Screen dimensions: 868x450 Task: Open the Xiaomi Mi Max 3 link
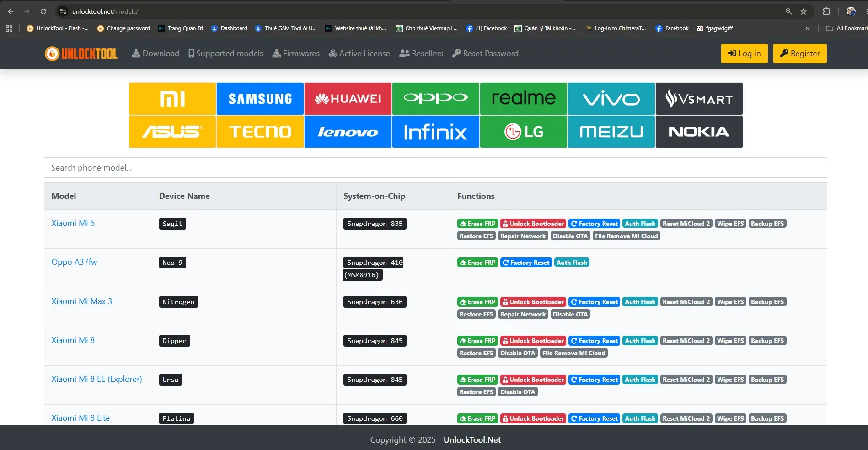pos(81,301)
